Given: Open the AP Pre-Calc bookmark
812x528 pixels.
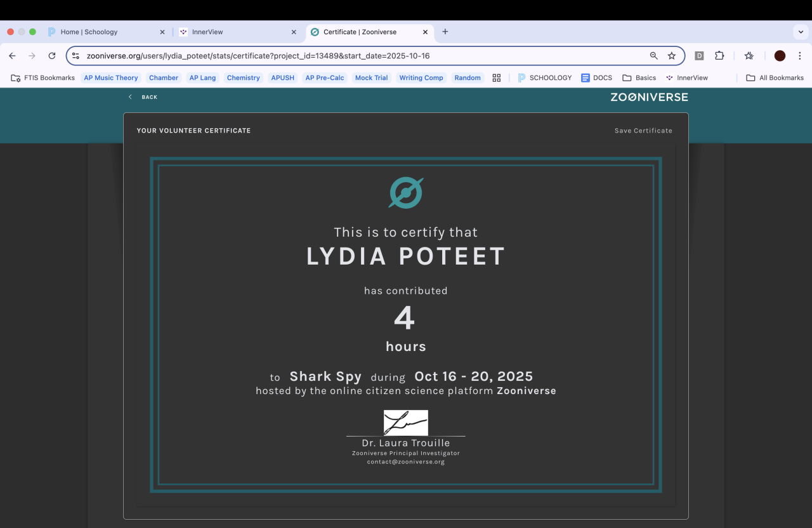Looking at the screenshot, I should click(x=325, y=77).
